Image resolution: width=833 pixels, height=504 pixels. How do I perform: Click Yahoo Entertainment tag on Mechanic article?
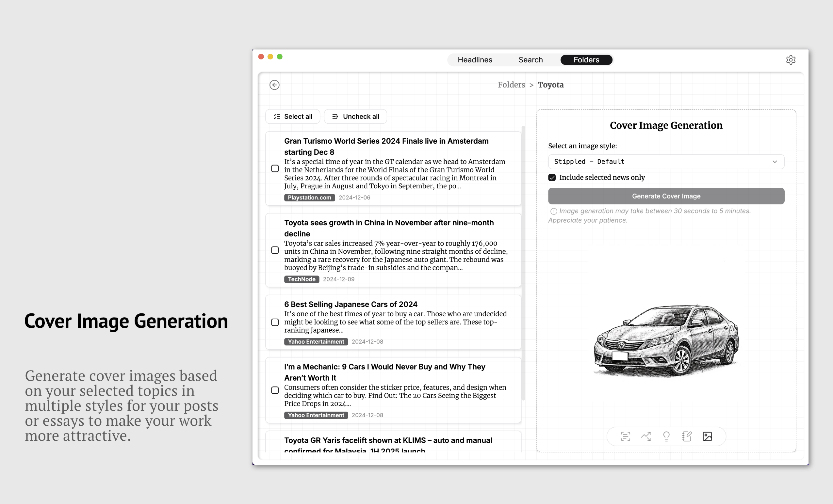[x=316, y=415]
